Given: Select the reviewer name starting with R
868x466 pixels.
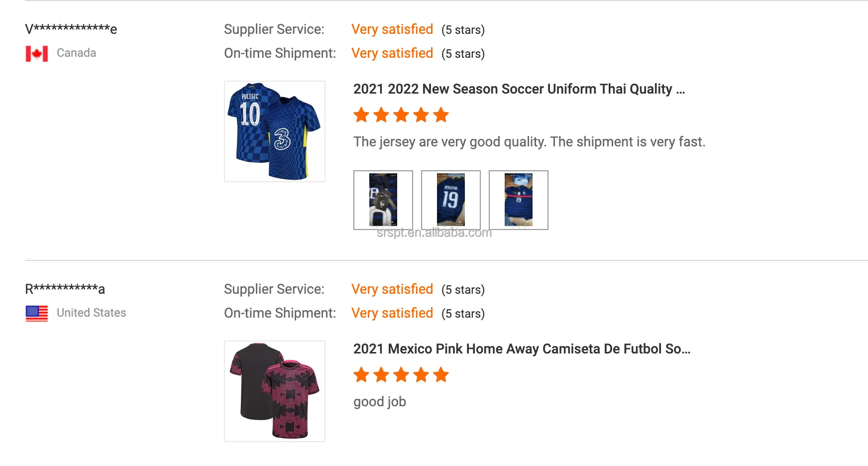Looking at the screenshot, I should pyautogui.click(x=65, y=289).
